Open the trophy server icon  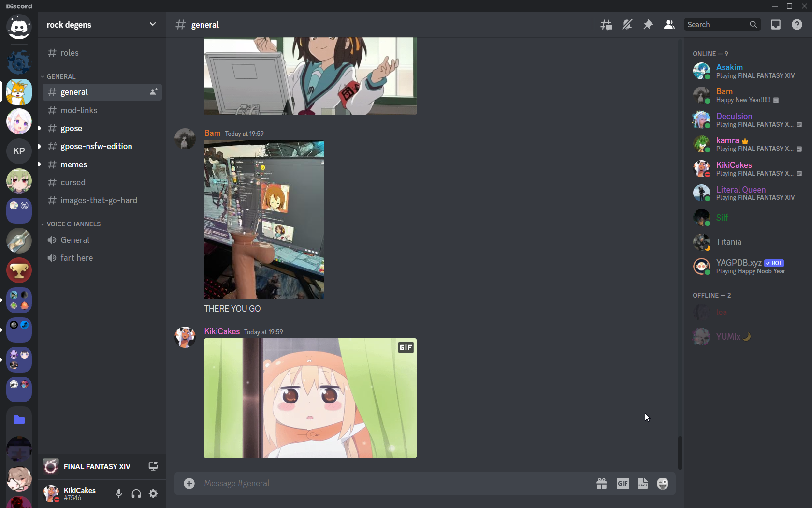pyautogui.click(x=19, y=270)
